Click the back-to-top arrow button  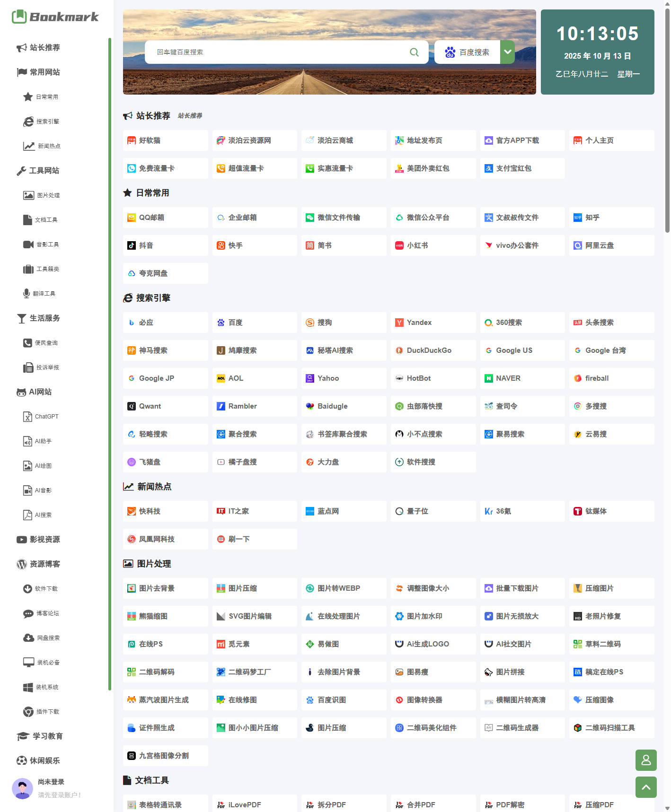coord(646,787)
